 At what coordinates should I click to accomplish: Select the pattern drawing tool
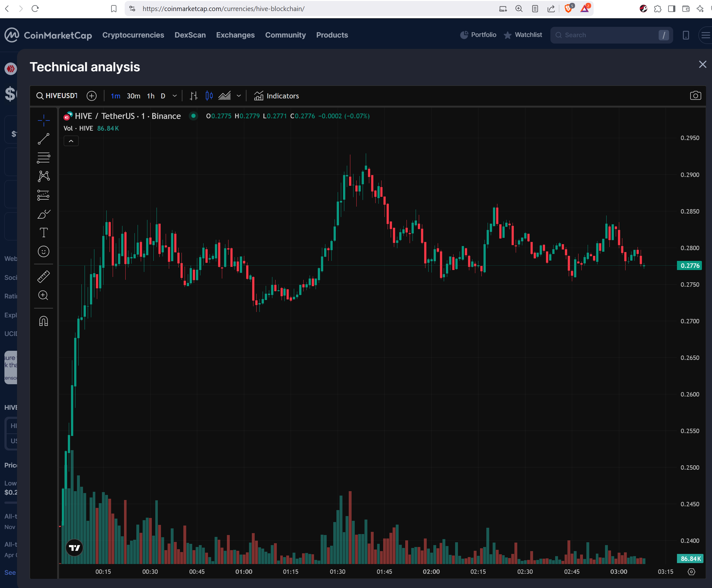point(44,176)
